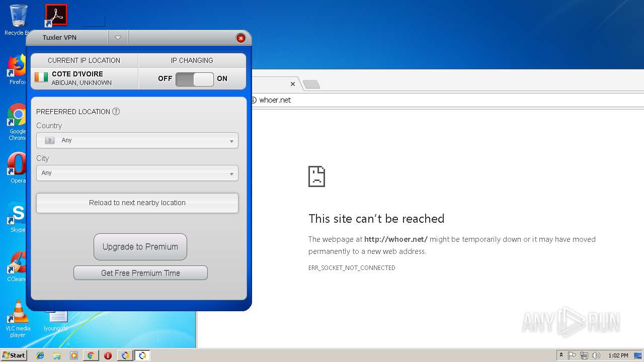
Task: Click the ERR_SOCKET_NOT_CONNECTED error code
Action: [x=352, y=268]
